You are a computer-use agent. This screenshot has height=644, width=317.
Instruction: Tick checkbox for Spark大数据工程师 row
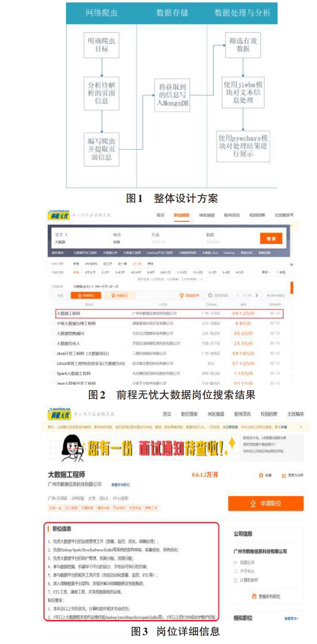pos(53,373)
